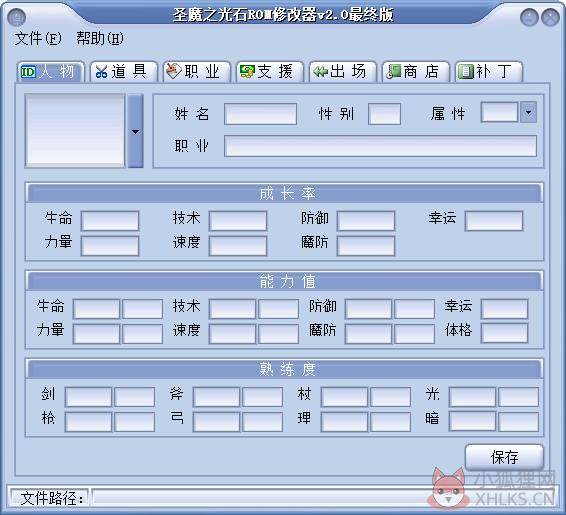Switch to the 支援 tab
This screenshot has width=566, height=515.
point(270,71)
